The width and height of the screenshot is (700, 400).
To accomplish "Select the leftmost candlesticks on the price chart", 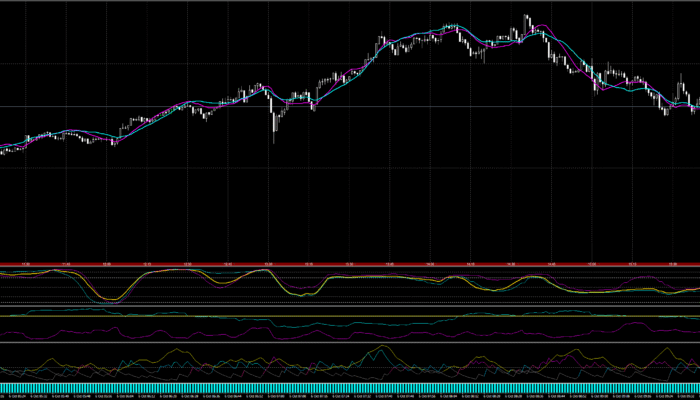I will [x=6, y=149].
